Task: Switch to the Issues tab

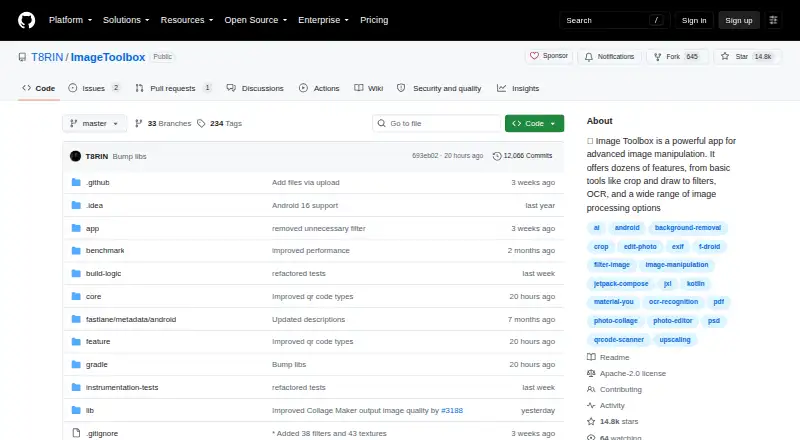Action: [x=94, y=88]
